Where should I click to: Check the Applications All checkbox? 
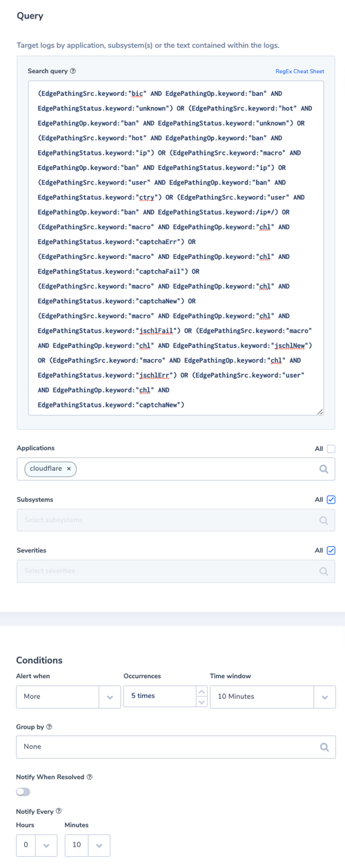pyautogui.click(x=331, y=449)
